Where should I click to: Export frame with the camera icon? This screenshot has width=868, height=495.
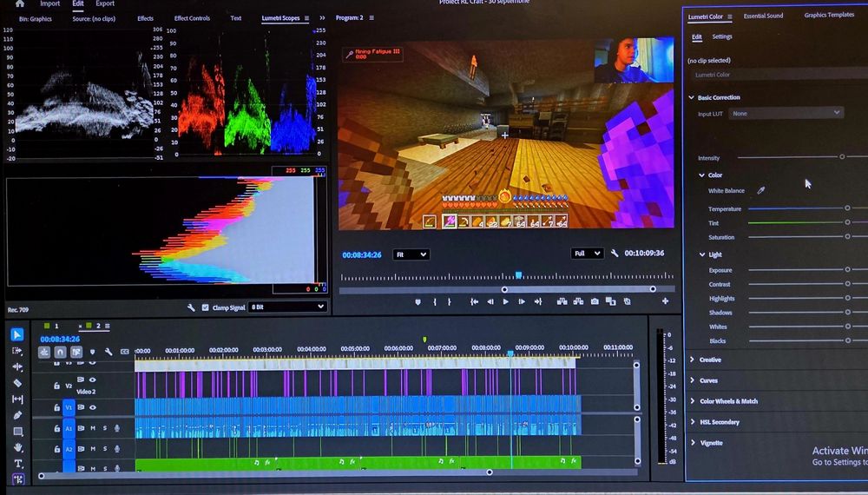595,301
